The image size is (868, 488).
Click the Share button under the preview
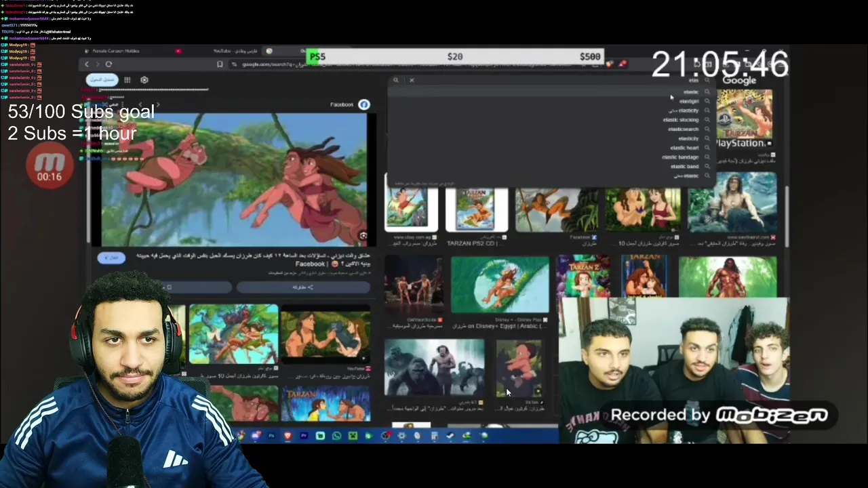(x=302, y=287)
